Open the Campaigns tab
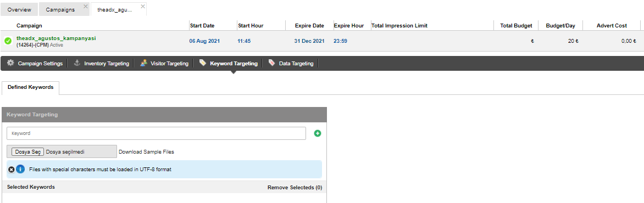Image resolution: width=644 pixels, height=203 pixels. coord(60,9)
